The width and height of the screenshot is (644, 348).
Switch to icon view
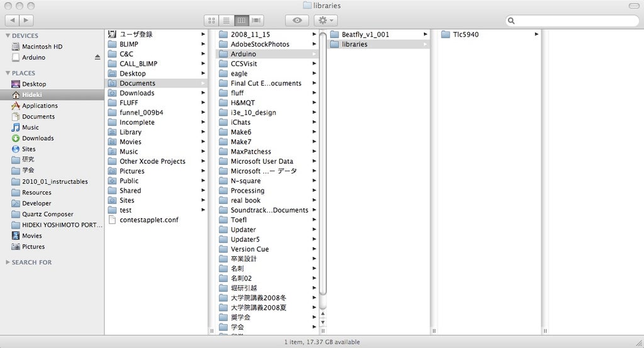pyautogui.click(x=211, y=20)
